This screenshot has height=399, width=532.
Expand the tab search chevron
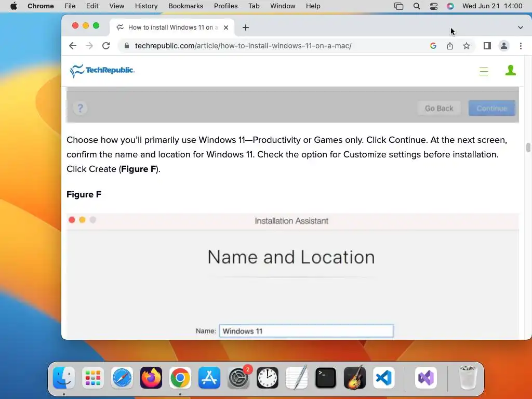[x=521, y=28]
